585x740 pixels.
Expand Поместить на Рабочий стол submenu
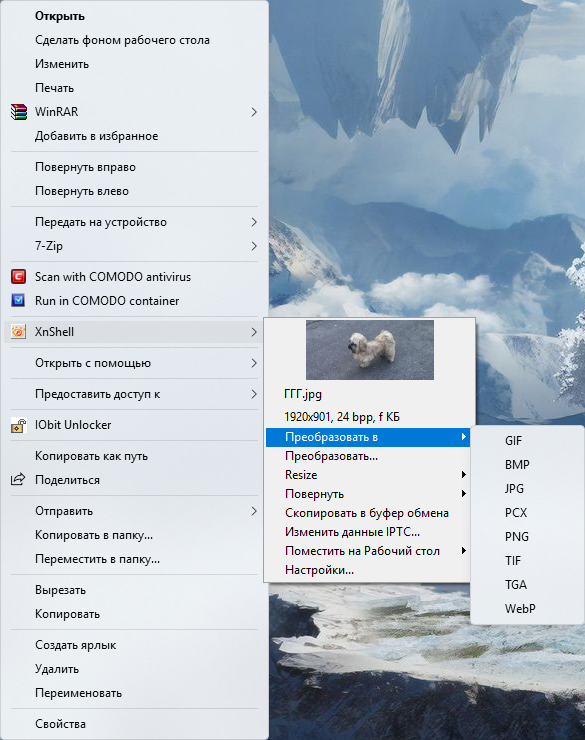coord(464,551)
